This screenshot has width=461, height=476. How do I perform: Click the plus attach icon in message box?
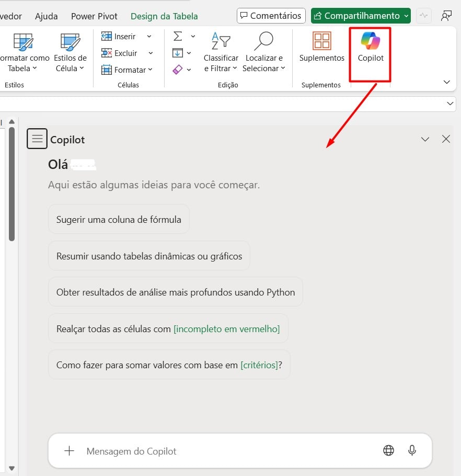pyautogui.click(x=69, y=451)
